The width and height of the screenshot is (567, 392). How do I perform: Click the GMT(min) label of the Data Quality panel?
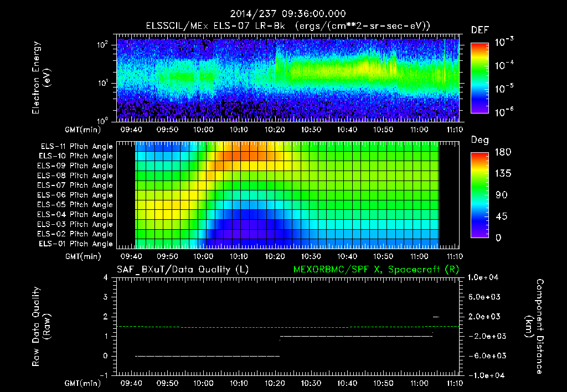click(83, 383)
